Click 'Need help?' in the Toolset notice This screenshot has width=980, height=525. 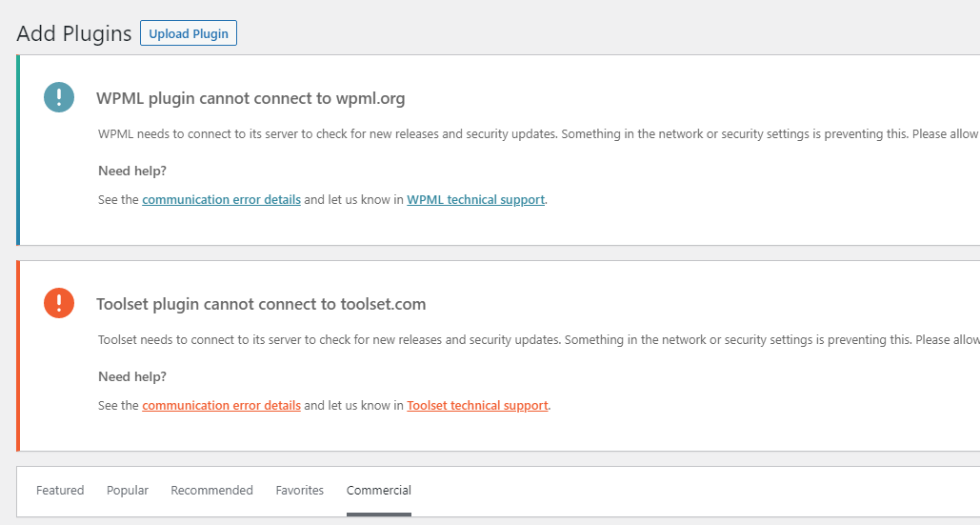click(132, 376)
